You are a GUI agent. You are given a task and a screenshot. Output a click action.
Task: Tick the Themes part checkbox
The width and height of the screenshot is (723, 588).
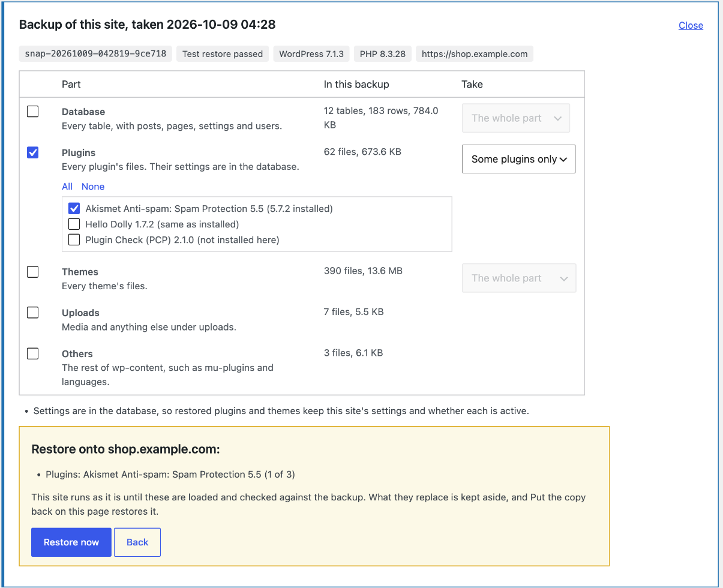[33, 272]
